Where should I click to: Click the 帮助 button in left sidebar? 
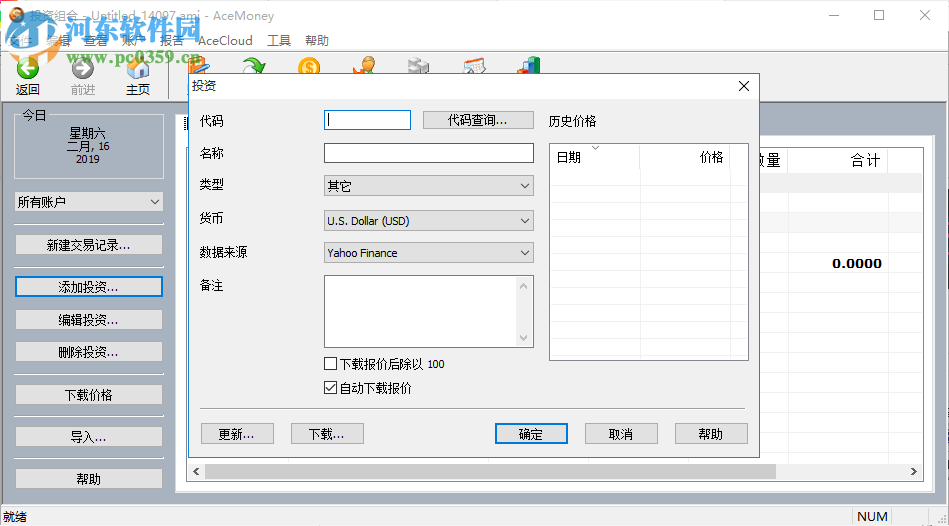[x=89, y=479]
